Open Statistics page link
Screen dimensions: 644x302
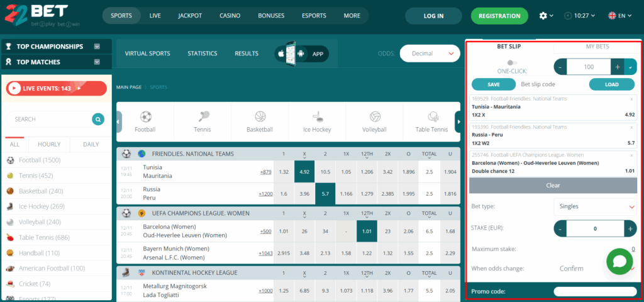pos(203,53)
